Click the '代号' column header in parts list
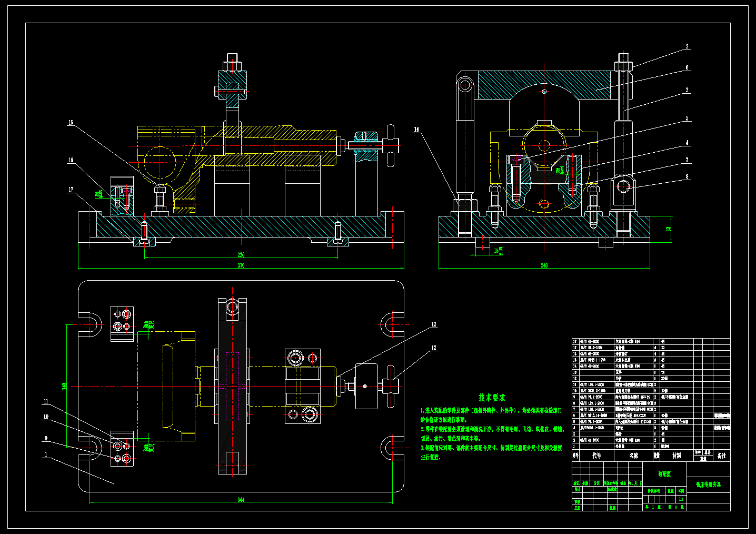The image size is (756, 534). 596,456
